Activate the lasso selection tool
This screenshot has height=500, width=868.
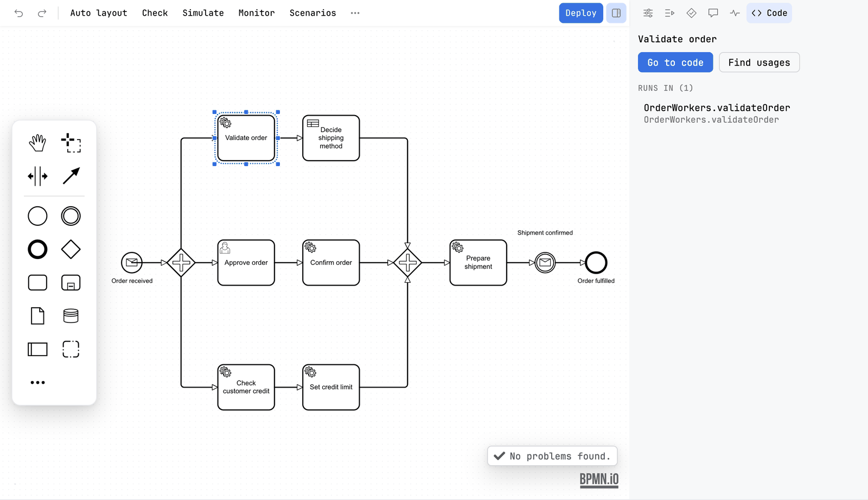pos(71,143)
